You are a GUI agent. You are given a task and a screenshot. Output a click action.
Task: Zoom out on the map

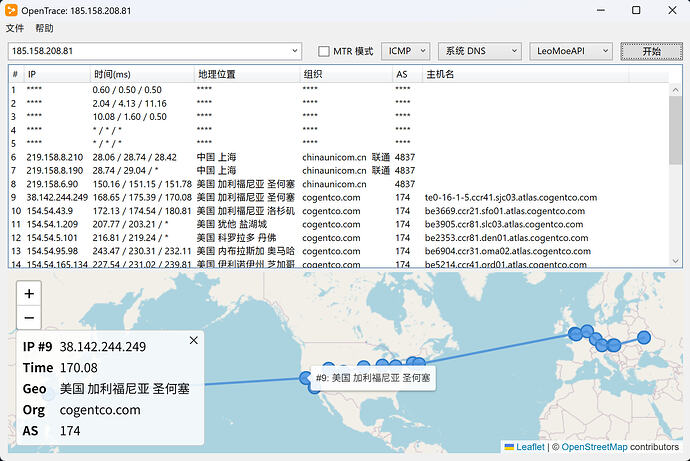pos(29,318)
